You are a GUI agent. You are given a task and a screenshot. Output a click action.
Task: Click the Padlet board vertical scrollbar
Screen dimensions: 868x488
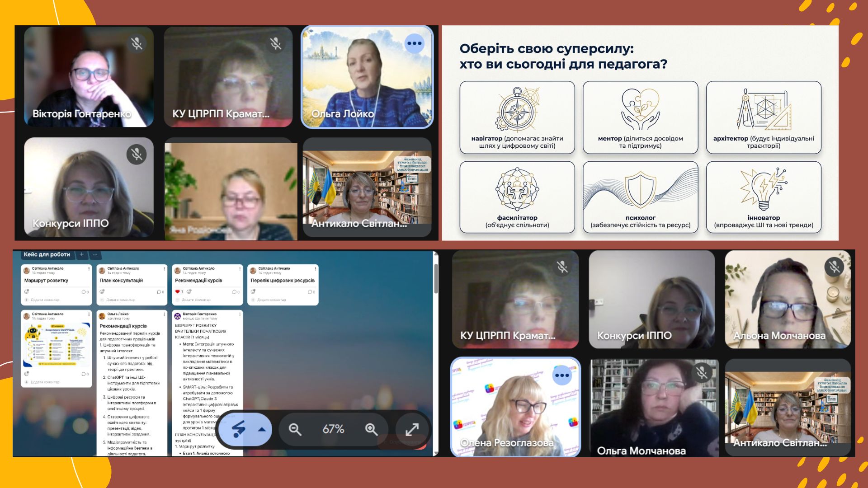(x=436, y=278)
